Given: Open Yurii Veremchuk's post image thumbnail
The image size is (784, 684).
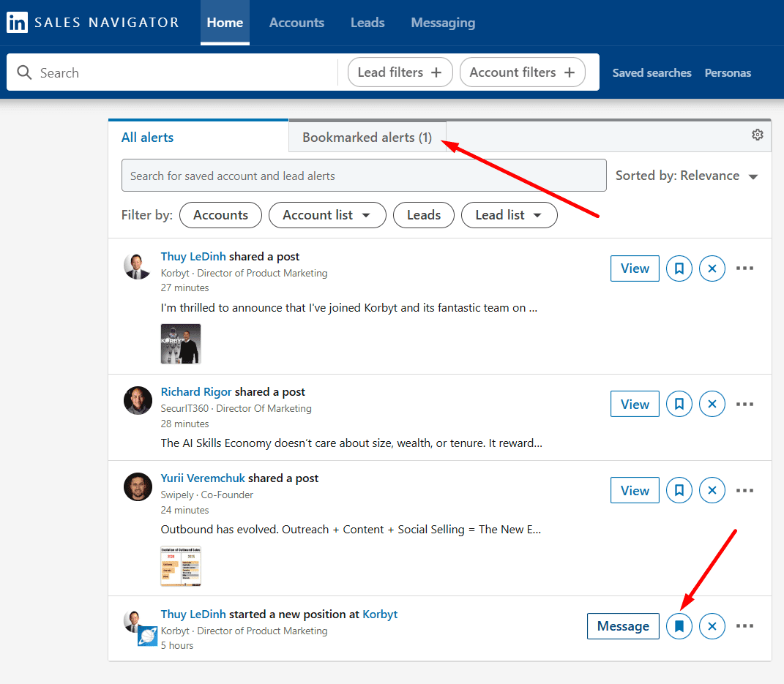Looking at the screenshot, I should [x=181, y=565].
